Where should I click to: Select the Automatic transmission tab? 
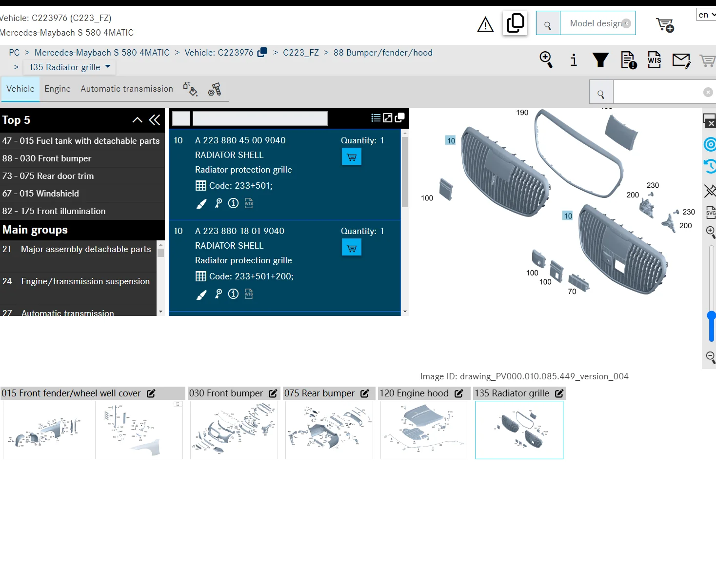point(127,89)
